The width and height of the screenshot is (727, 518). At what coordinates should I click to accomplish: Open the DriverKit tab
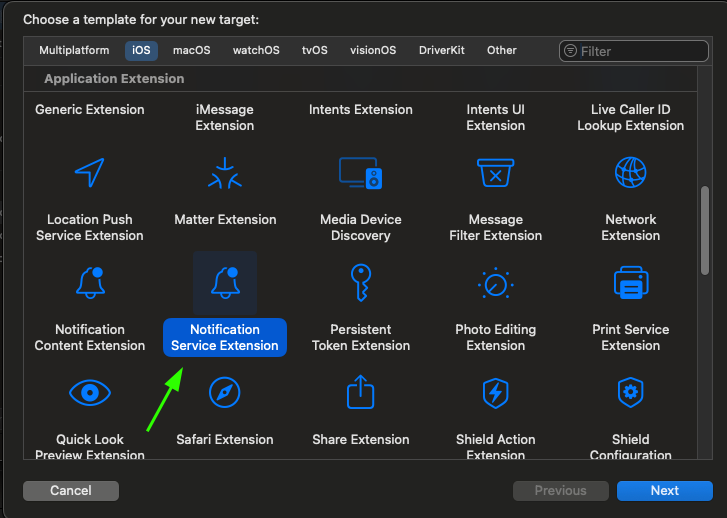coord(442,51)
